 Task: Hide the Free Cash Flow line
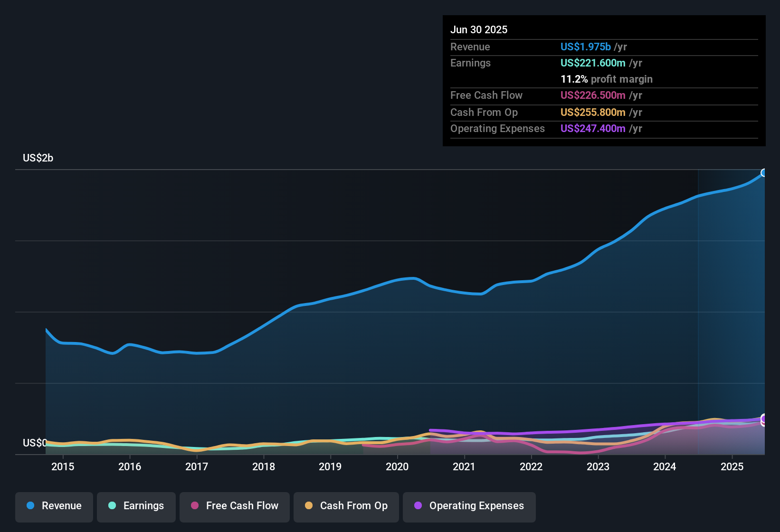coord(234,506)
